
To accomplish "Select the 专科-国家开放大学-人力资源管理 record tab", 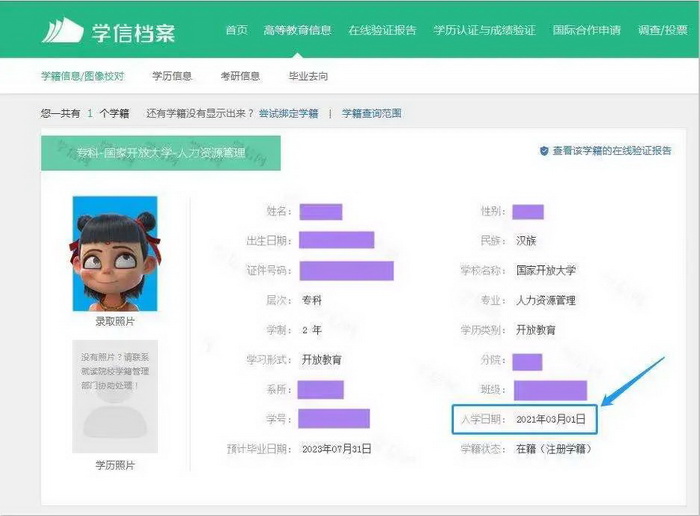I will (161, 153).
